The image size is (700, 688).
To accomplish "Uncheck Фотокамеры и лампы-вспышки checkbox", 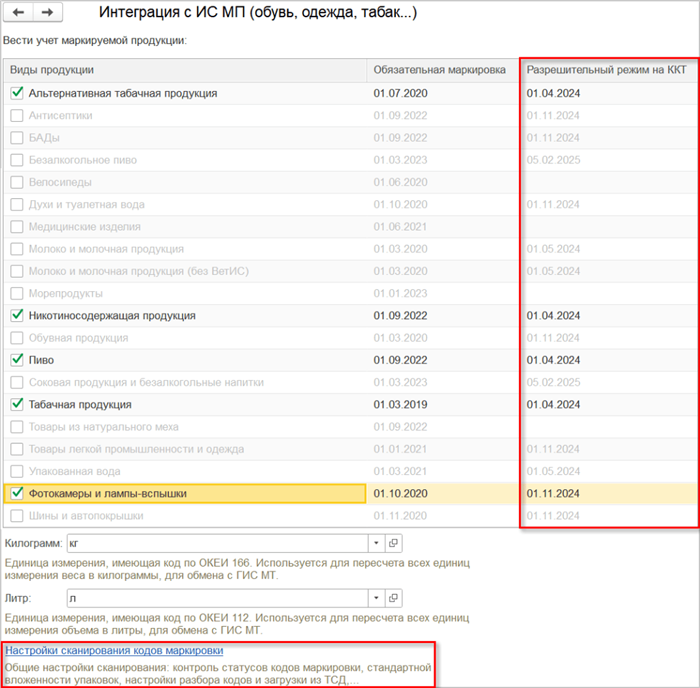I will [x=17, y=493].
